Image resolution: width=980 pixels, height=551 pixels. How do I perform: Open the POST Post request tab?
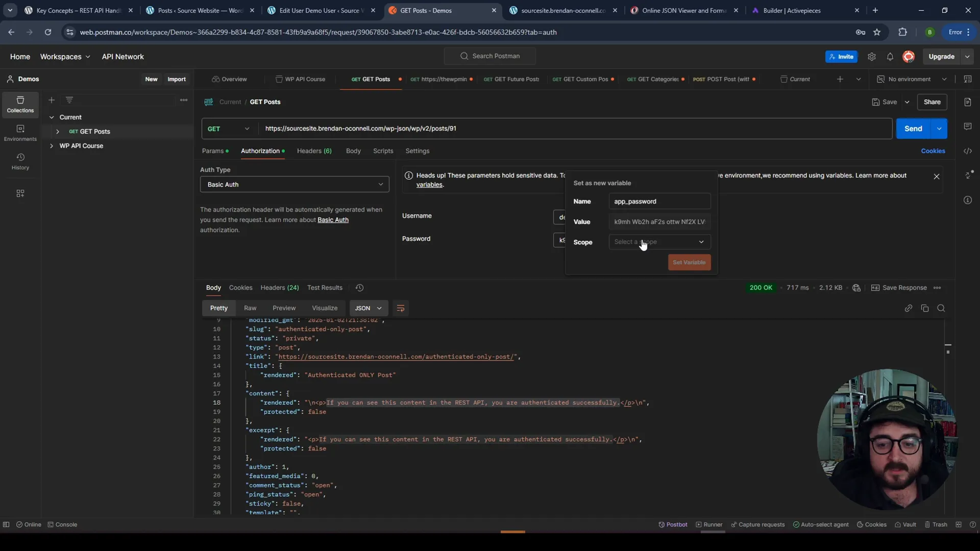[x=724, y=79]
